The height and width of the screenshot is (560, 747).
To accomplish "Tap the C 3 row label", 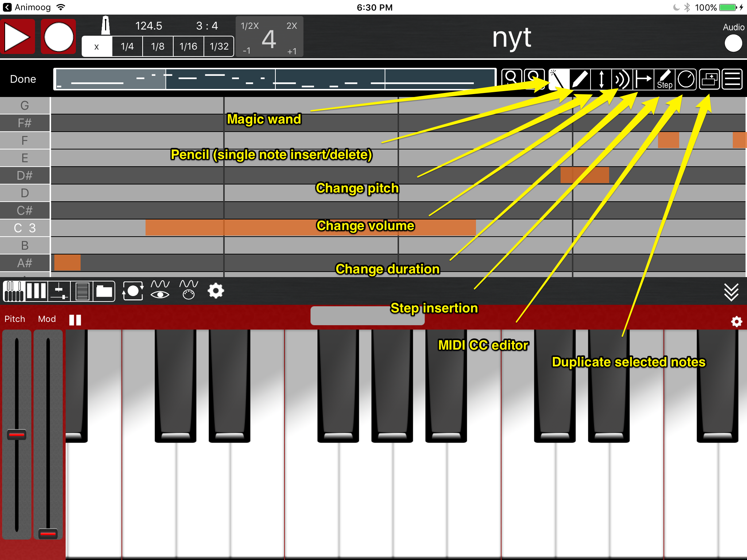I will 25,228.
